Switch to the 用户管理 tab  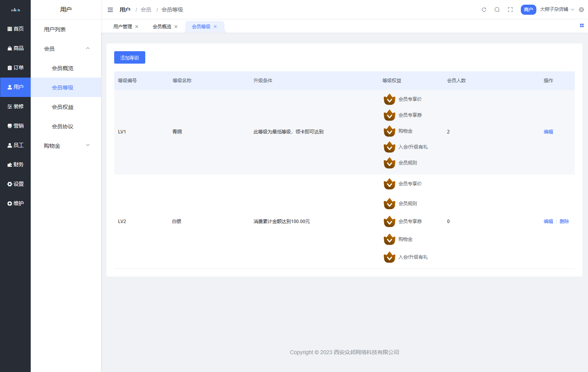coord(122,27)
